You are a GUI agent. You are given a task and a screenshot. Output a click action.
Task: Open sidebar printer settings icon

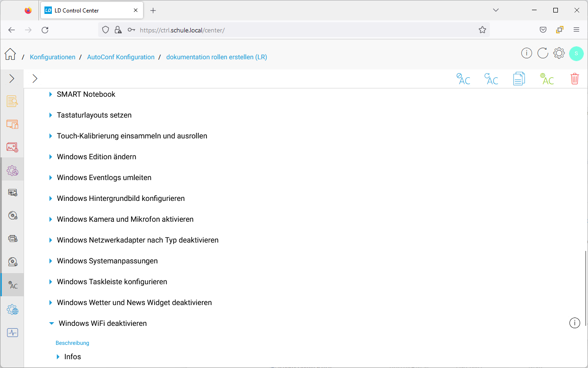pyautogui.click(x=13, y=238)
